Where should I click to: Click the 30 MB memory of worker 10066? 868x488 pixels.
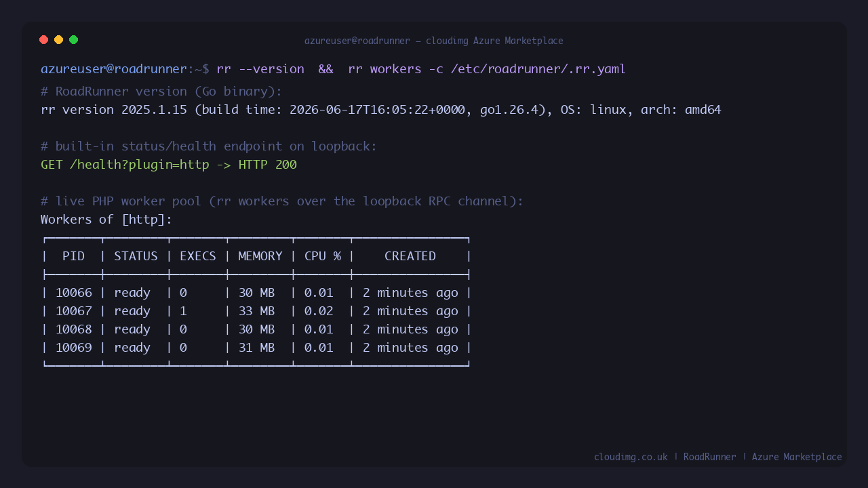(x=256, y=293)
